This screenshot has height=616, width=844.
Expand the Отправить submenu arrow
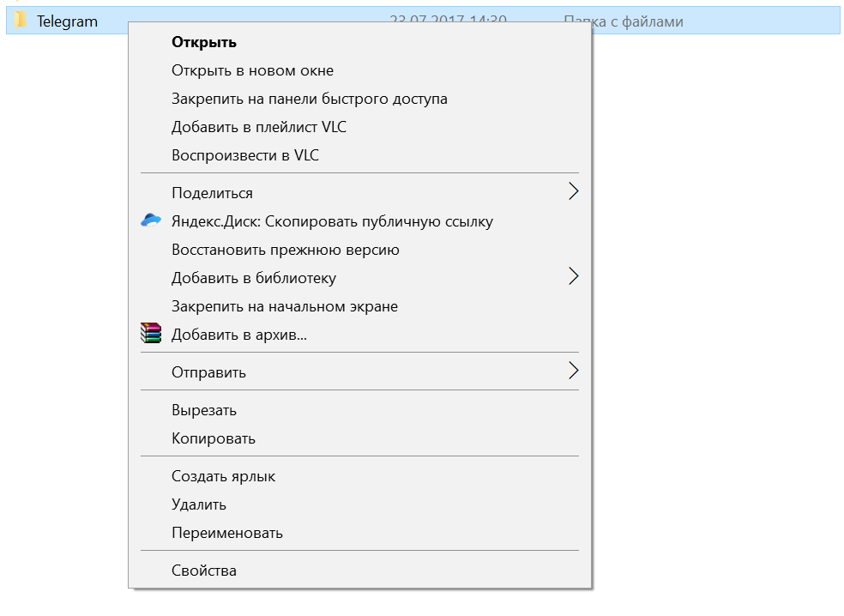tap(573, 371)
